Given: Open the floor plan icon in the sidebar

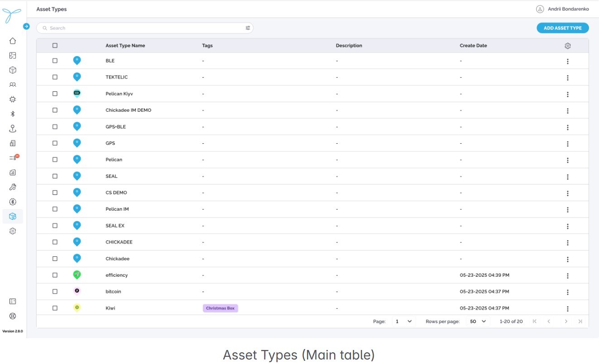Looking at the screenshot, I should [13, 56].
